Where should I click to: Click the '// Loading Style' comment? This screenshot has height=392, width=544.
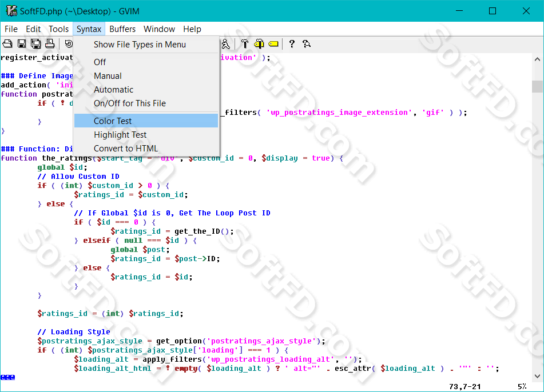point(74,331)
